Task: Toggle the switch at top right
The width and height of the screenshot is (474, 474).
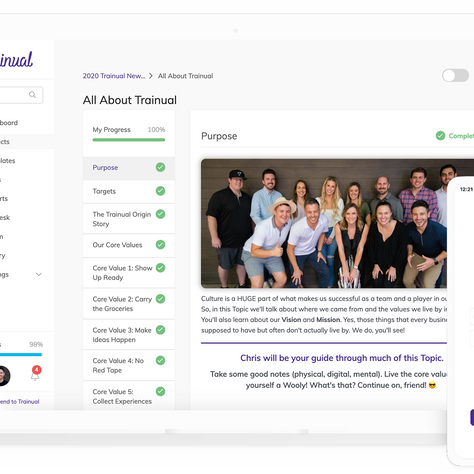Action: click(x=455, y=75)
